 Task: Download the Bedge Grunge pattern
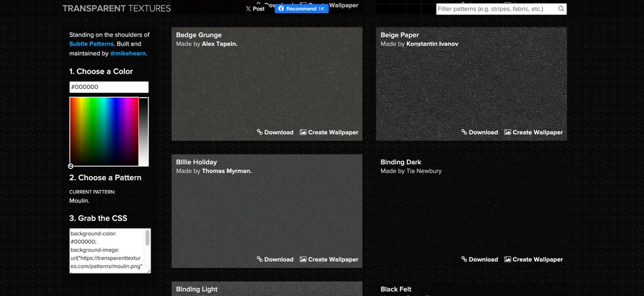click(279, 132)
